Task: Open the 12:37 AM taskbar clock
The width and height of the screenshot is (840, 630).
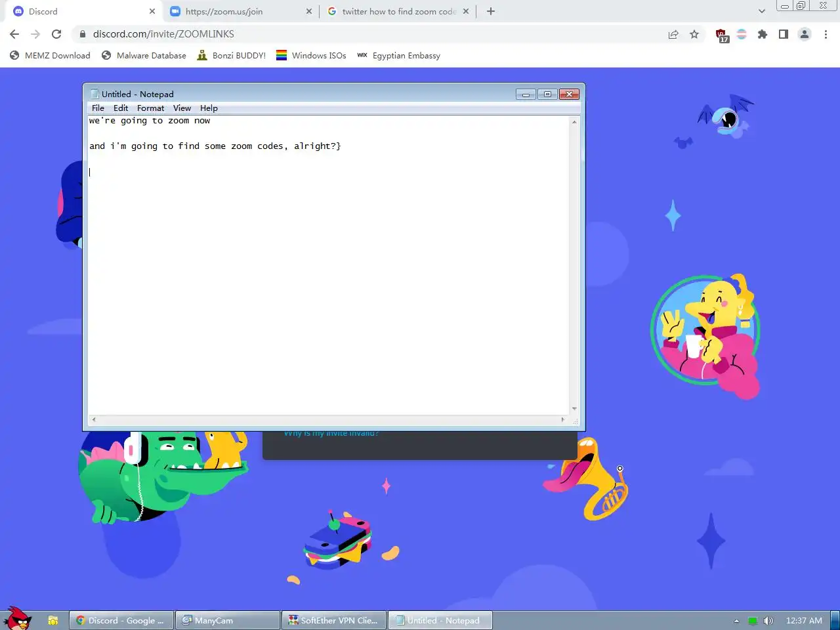Action: click(804, 621)
